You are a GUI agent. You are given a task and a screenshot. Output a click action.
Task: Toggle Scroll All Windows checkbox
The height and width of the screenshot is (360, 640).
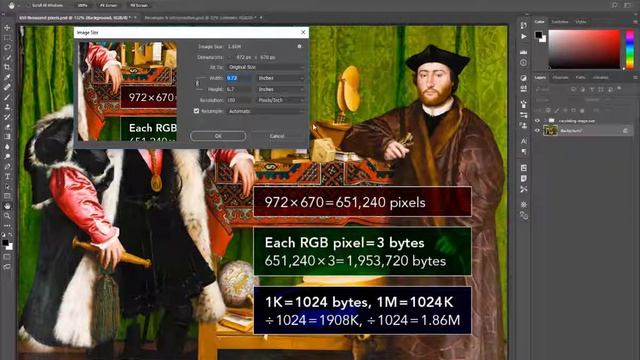coord(28,6)
